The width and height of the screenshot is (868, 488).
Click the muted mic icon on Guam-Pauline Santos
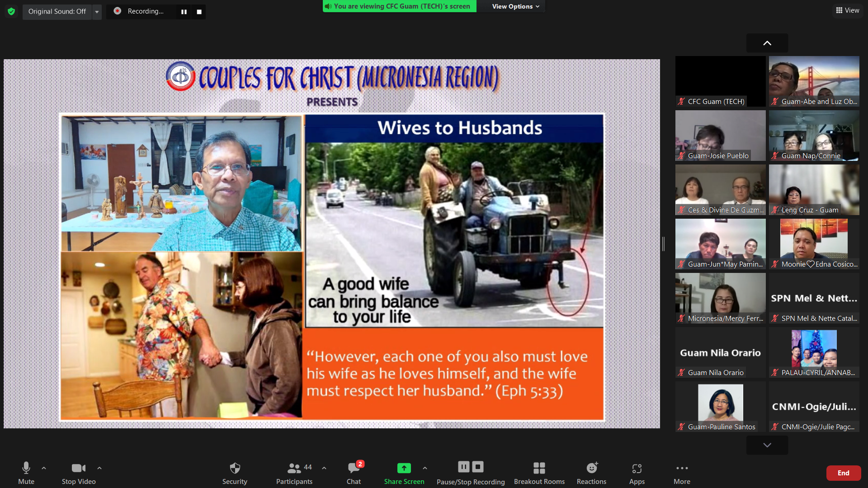(x=681, y=427)
